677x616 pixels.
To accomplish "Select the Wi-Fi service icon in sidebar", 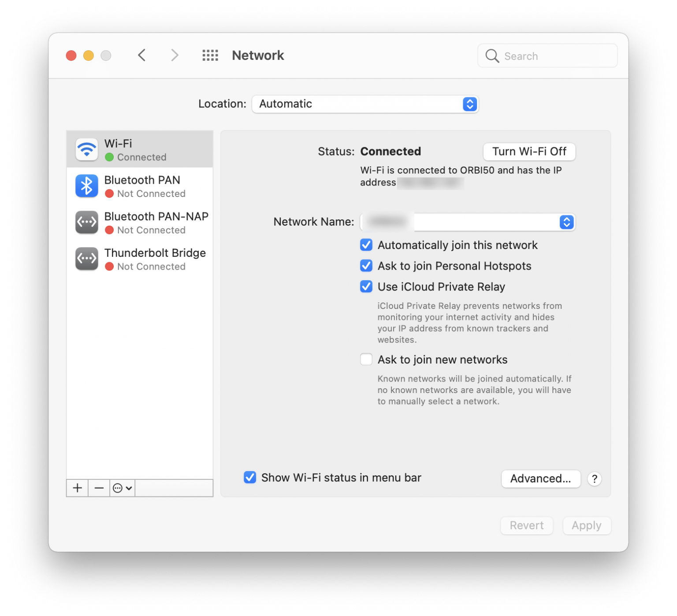I will (x=86, y=149).
